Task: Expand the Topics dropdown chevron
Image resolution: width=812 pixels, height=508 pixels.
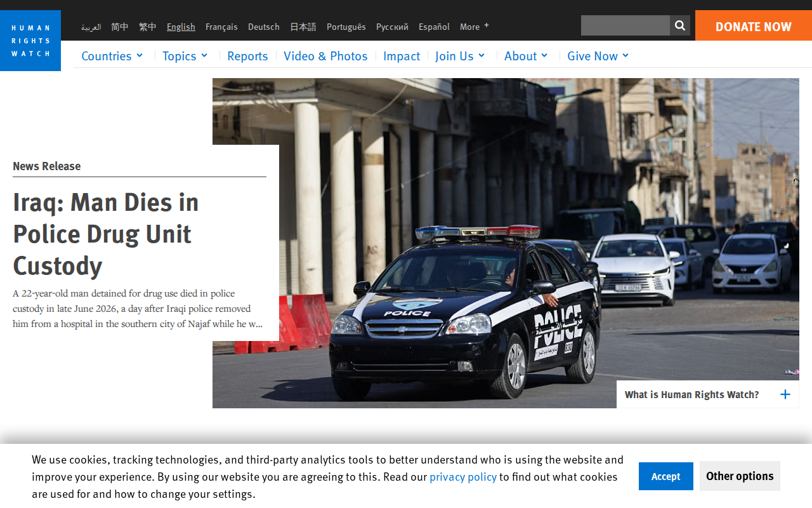Action: [204, 55]
